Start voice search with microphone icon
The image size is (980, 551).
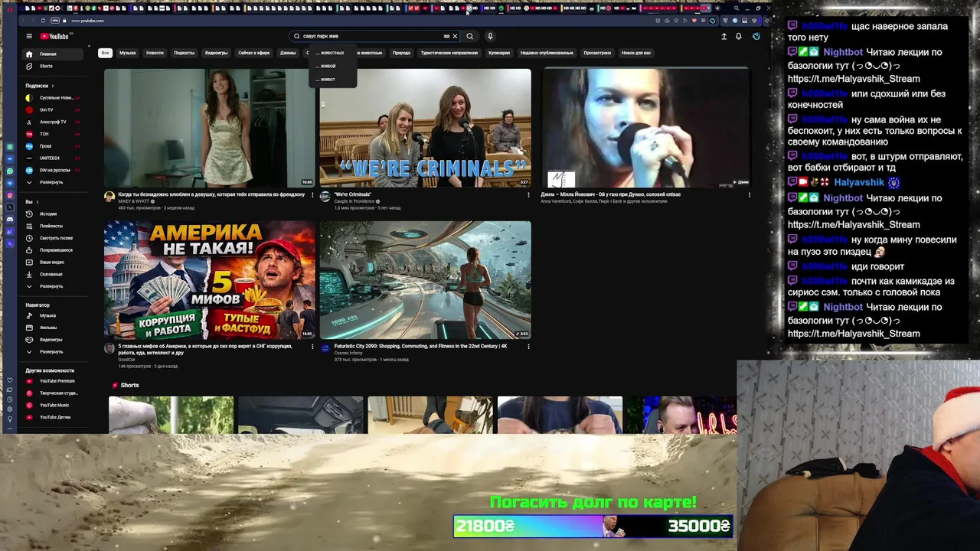pos(490,36)
